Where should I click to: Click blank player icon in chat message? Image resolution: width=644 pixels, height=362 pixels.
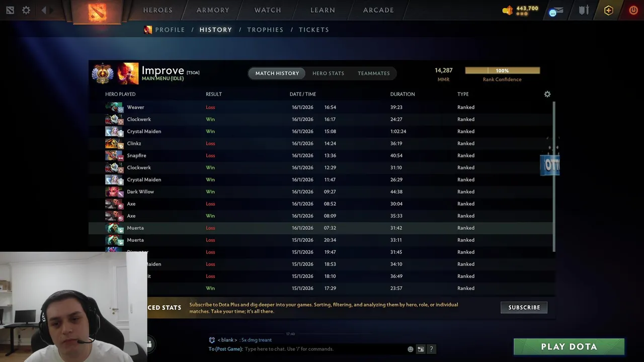212,340
